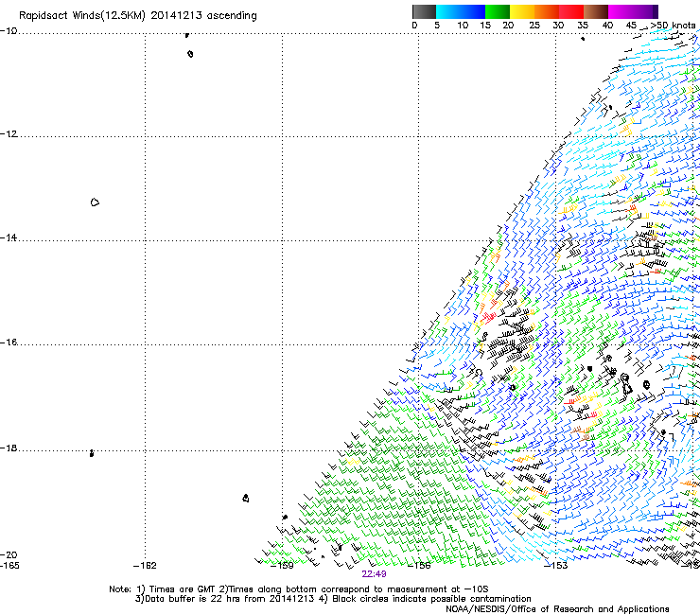Click the dark purple 45-50 knots swatch
The height and width of the screenshot is (615, 700).
click(x=645, y=11)
